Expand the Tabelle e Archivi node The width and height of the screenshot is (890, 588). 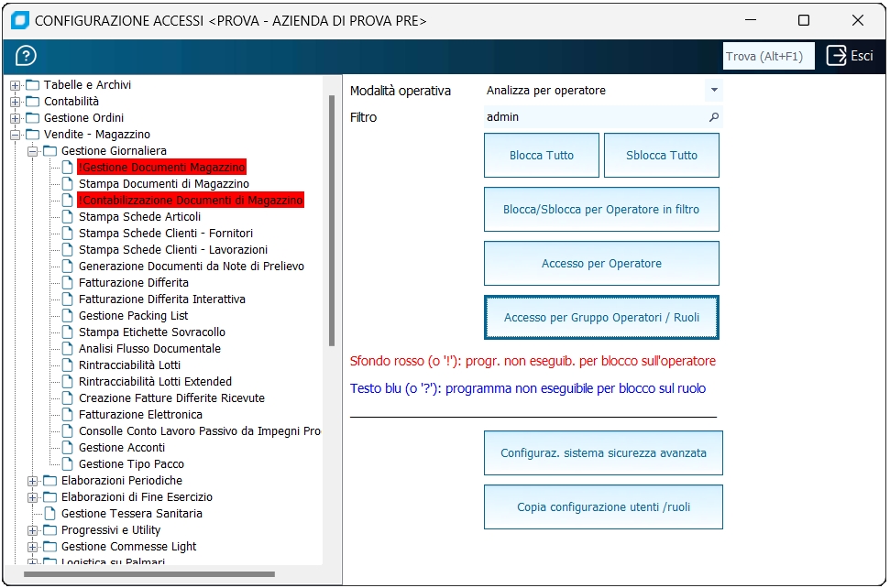(x=16, y=85)
